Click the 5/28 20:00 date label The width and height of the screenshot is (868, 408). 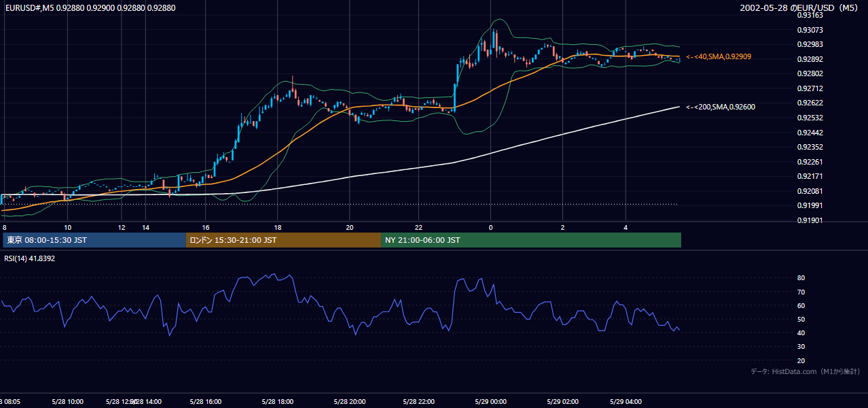click(x=349, y=401)
